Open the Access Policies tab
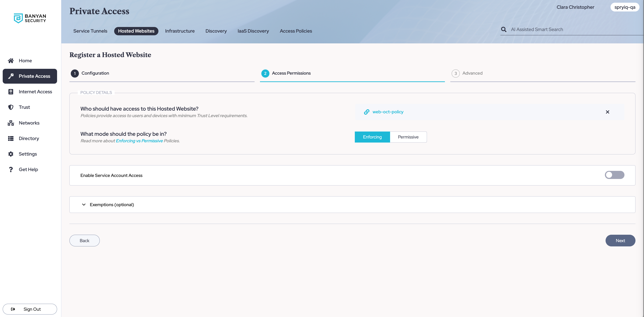 296,31
